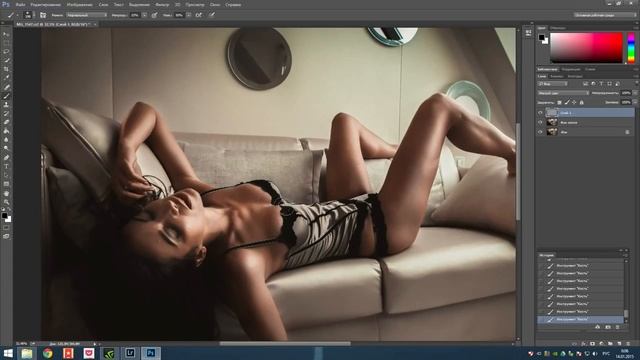Screen dimensions: 640x360
Task: Select the Eyedropper tool
Action: pyautogui.click(x=6, y=78)
